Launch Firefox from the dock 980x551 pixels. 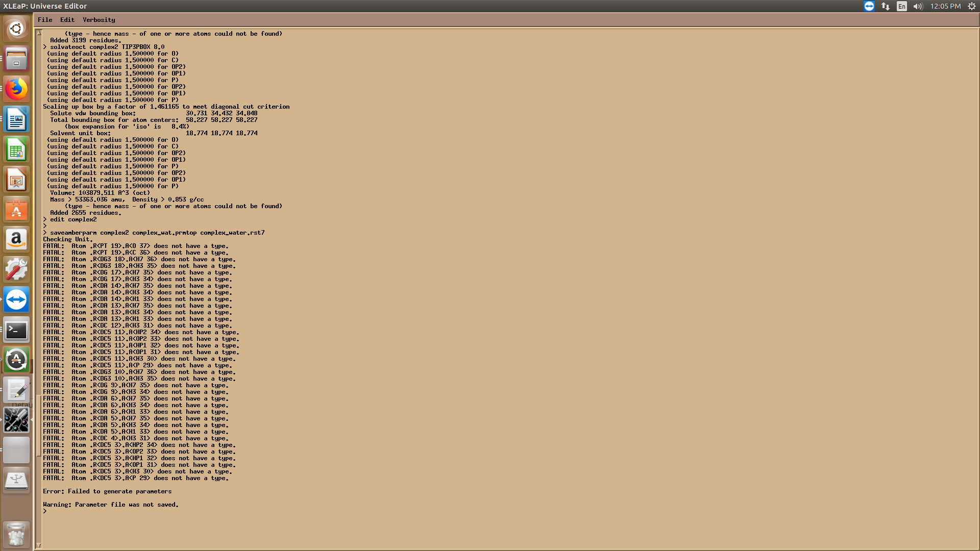click(16, 89)
